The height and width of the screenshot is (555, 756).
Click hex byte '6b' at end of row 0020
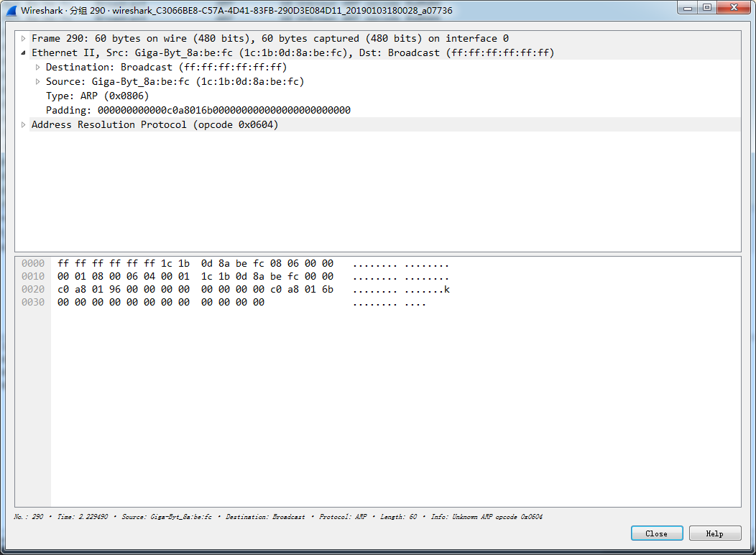(x=328, y=289)
